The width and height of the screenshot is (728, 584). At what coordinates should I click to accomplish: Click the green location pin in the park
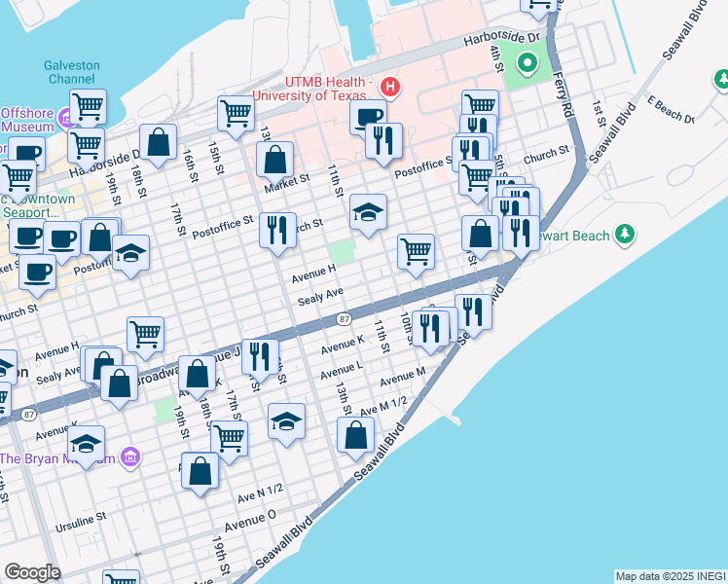527,63
